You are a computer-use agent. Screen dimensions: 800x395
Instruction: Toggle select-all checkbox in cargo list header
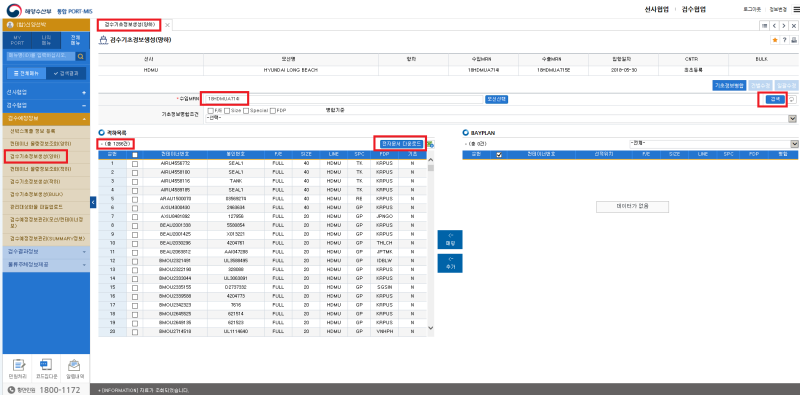pos(135,155)
